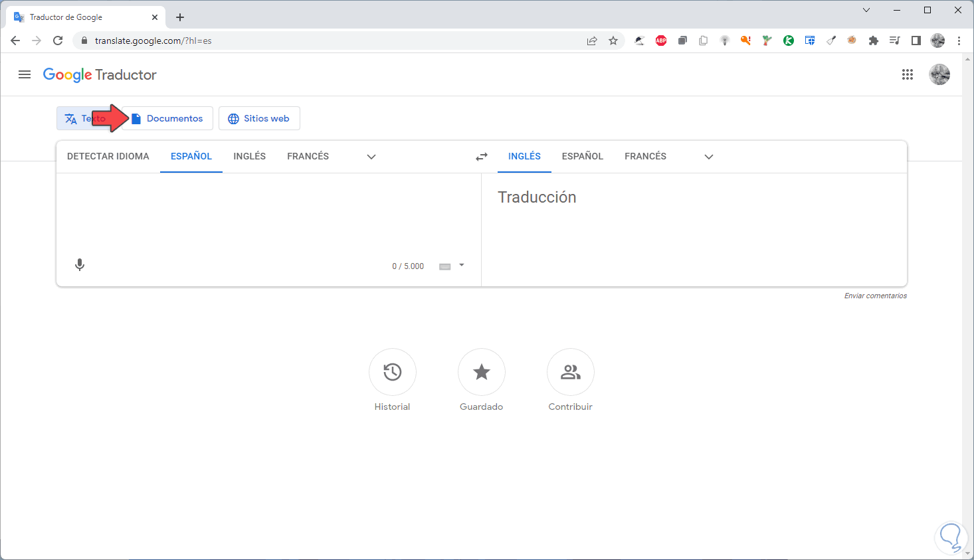Select Inglés as source language

coord(250,157)
